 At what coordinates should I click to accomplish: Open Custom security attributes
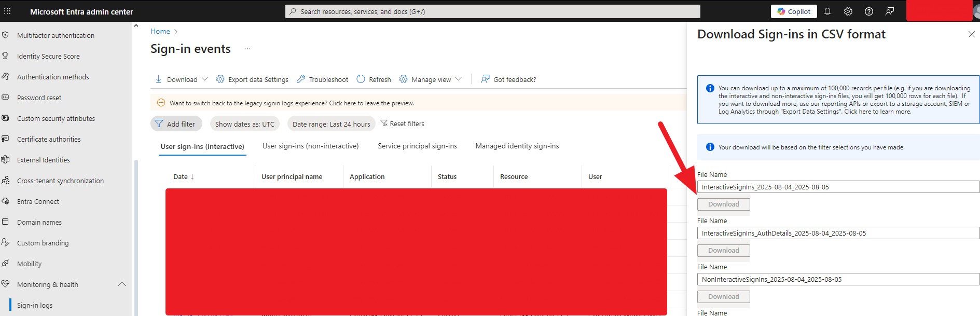(x=56, y=118)
